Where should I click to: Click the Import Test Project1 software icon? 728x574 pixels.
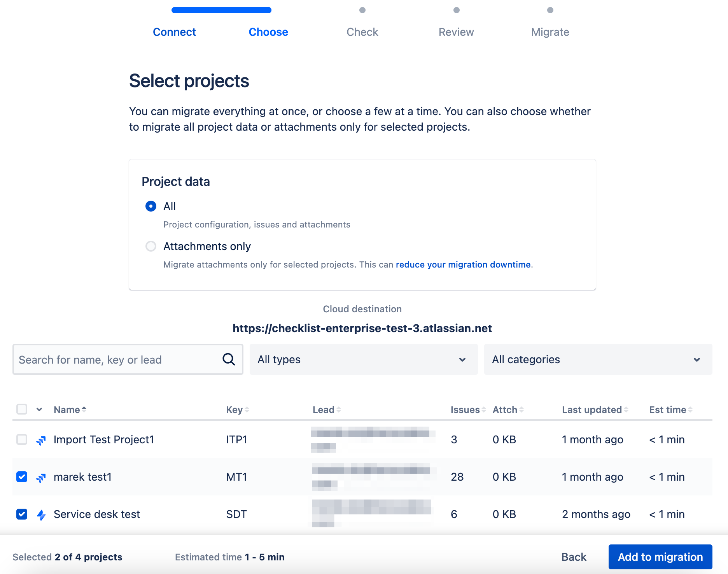pos(41,440)
